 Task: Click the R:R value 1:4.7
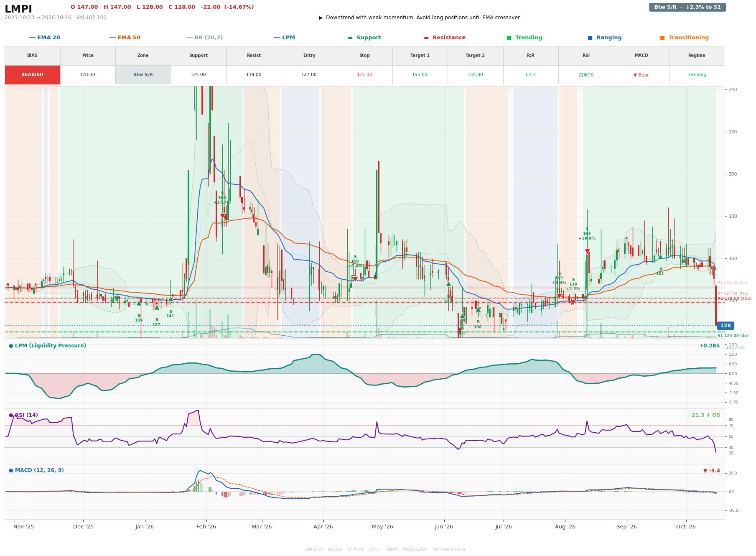(x=530, y=75)
